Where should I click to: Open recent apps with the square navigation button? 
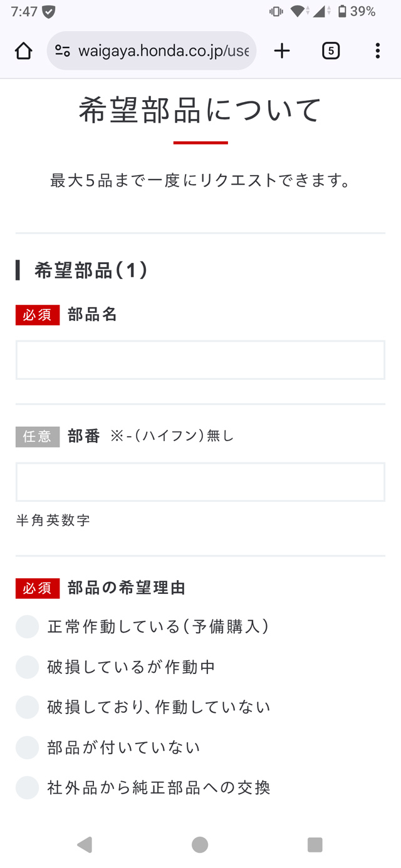click(x=315, y=844)
